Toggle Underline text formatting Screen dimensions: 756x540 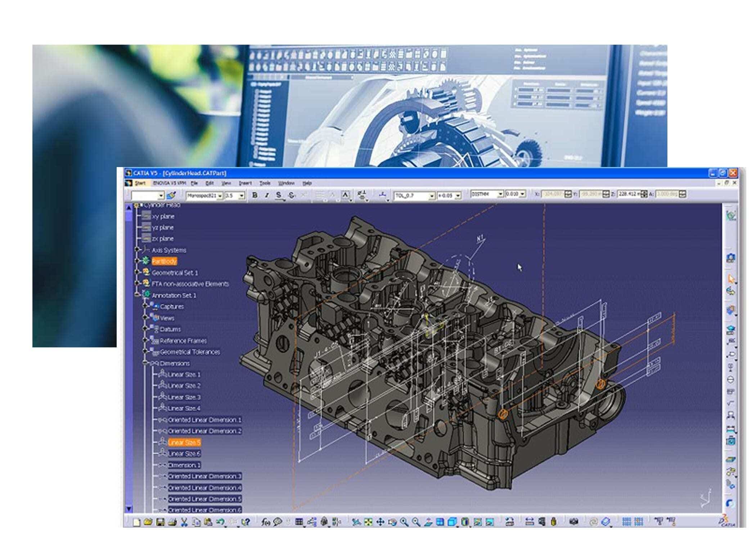[x=279, y=195]
